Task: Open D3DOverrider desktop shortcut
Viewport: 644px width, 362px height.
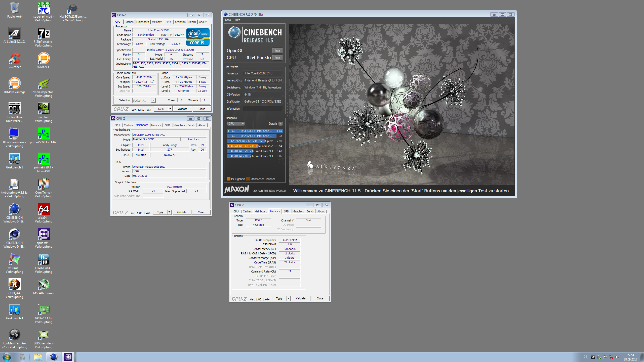Action: tap(44, 339)
